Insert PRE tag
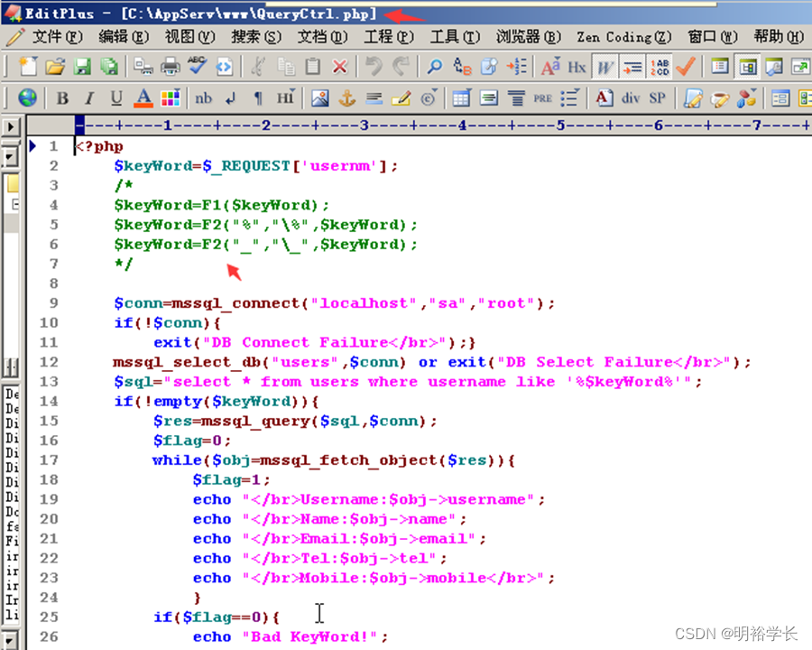This screenshot has width=812, height=650. coord(543,97)
